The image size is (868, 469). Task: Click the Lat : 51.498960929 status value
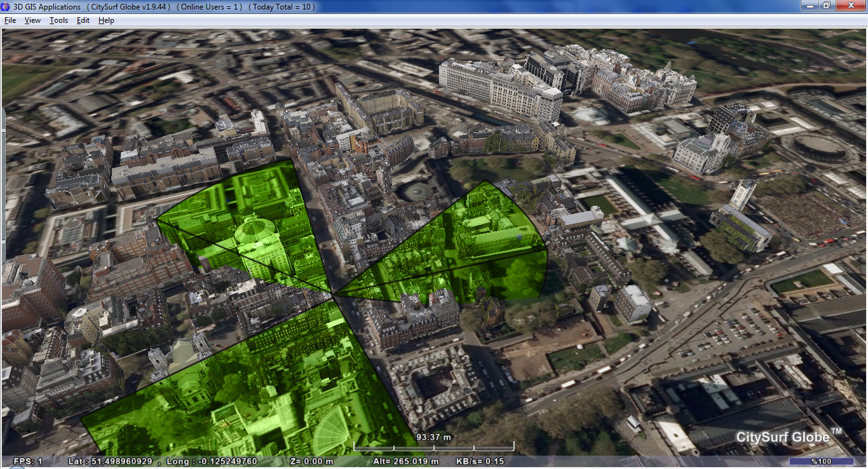point(110,461)
